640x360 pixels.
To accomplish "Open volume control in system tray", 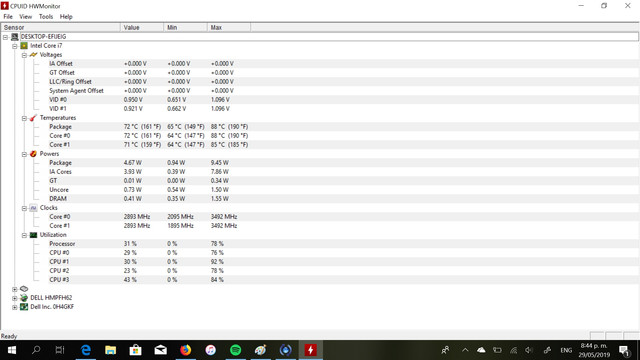I will pyautogui.click(x=529, y=350).
